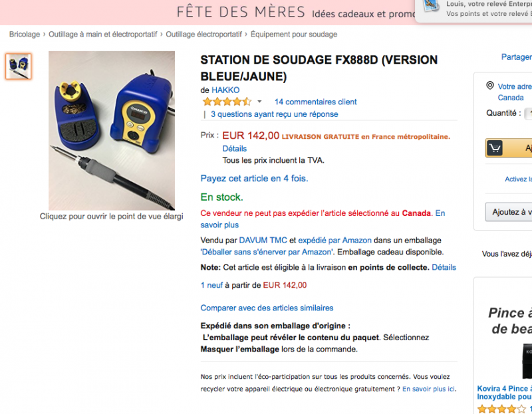Open the DAVUM TMC seller link
Screen dimensions: 532x414
pyautogui.click(x=263, y=241)
